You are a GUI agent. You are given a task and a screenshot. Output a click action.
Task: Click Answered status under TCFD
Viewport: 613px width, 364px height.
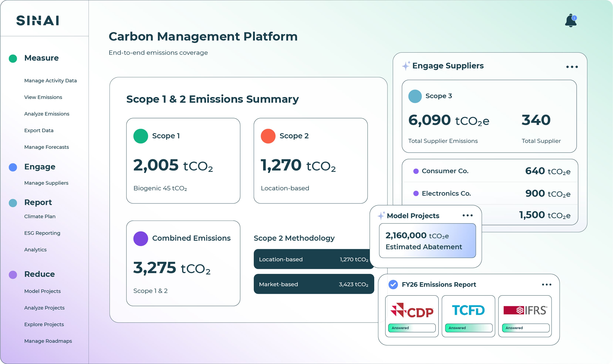coord(469,328)
